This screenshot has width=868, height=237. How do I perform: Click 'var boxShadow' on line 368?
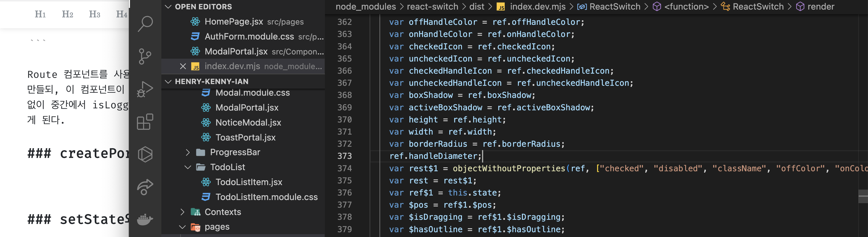421,95
